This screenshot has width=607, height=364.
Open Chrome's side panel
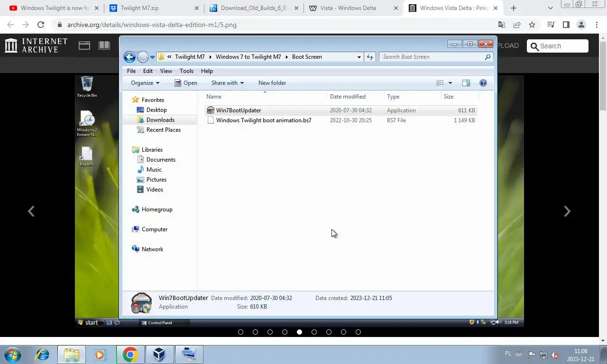point(566,25)
